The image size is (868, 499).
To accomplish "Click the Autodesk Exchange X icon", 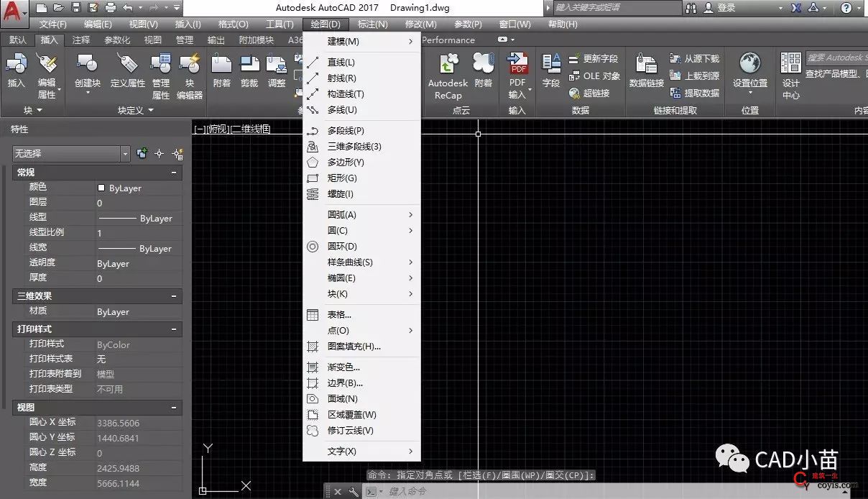I will click(x=796, y=8).
